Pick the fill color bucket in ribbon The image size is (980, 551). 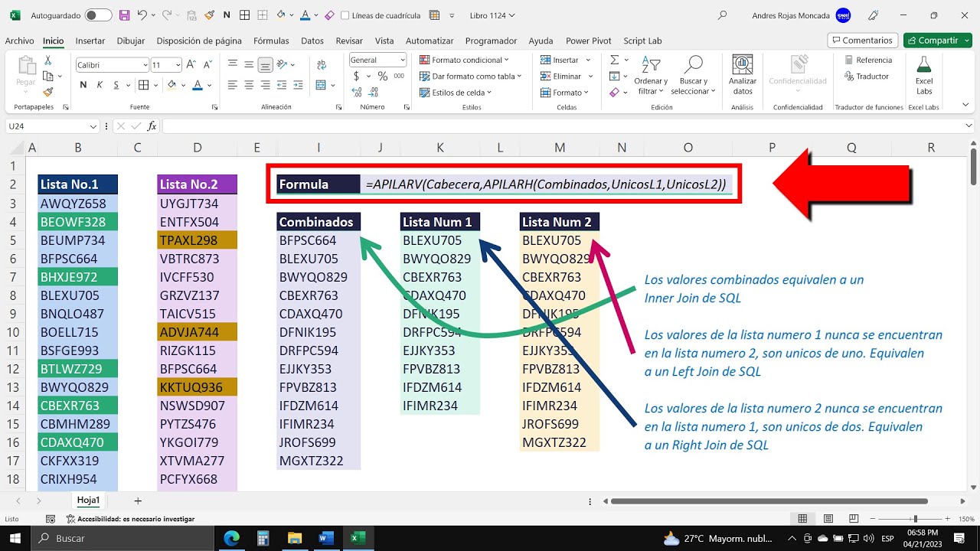tap(171, 85)
